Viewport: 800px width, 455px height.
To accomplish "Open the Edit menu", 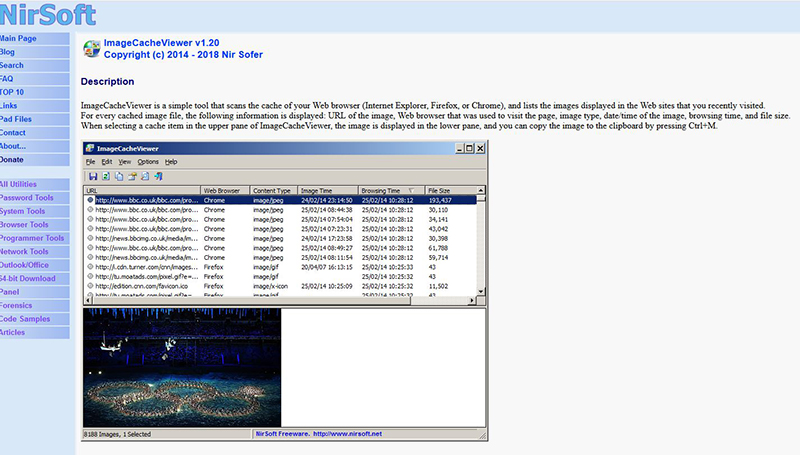I will [x=107, y=162].
